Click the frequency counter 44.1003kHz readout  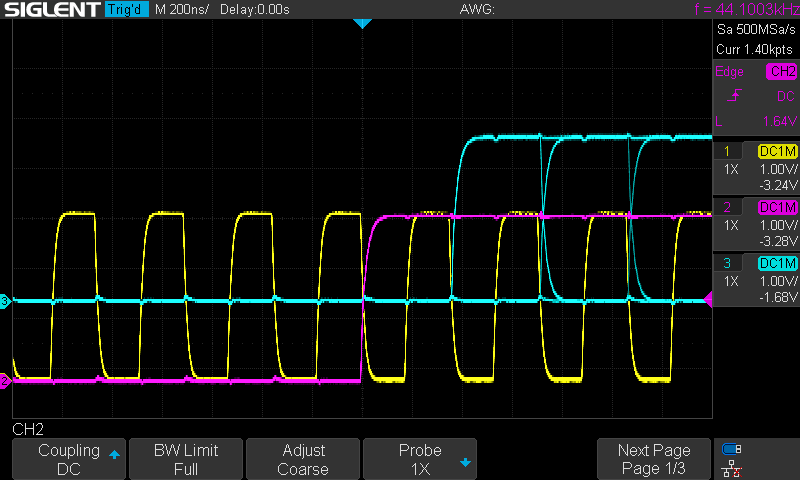point(746,9)
